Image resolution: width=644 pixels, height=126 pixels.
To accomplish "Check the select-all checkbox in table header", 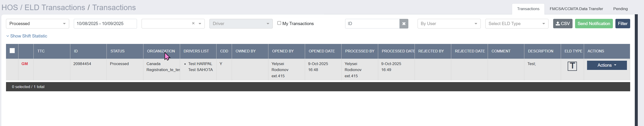I will (x=12, y=51).
